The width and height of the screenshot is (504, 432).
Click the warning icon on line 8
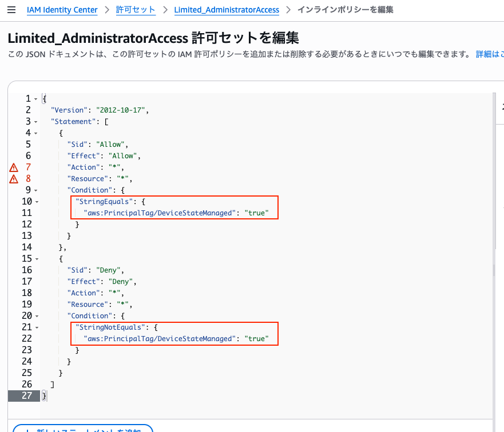[14, 179]
